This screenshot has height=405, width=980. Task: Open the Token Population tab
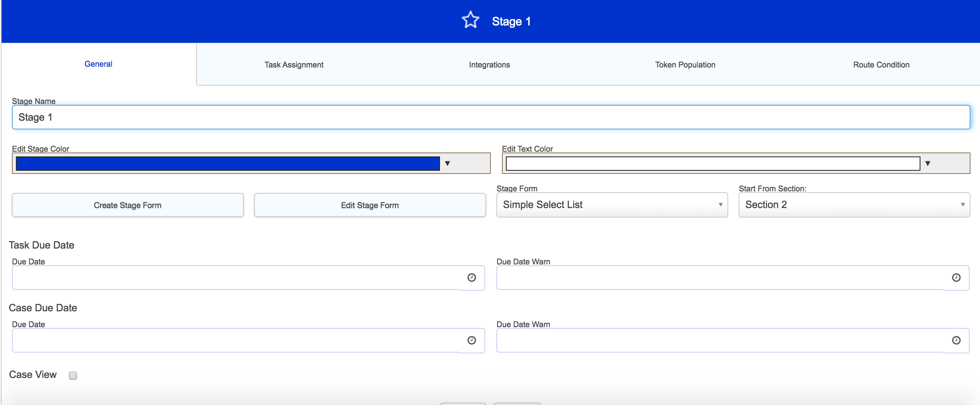[x=685, y=65]
